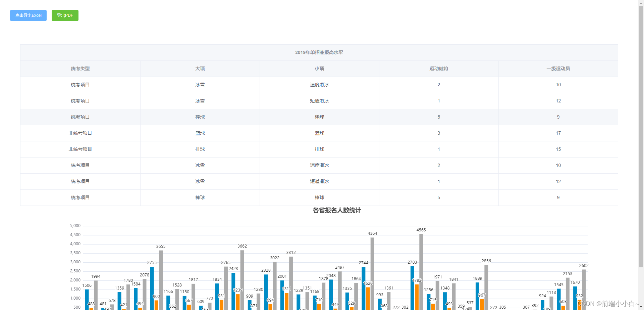This screenshot has height=310, width=644.
Task: Click the gray bar labeled 3655
Action: (x=161, y=280)
